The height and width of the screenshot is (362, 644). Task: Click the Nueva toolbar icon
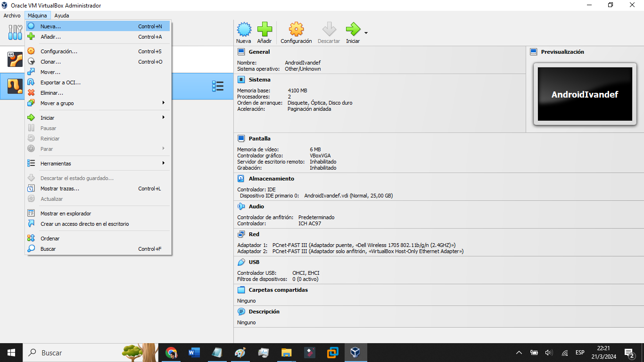coord(244,30)
